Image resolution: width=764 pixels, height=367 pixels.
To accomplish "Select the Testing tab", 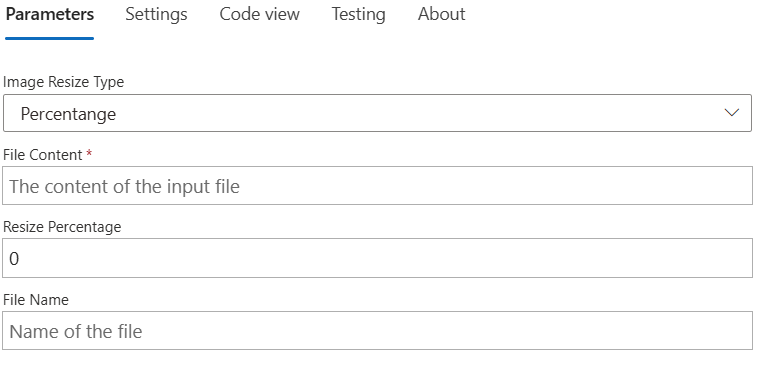I will 358,14.
